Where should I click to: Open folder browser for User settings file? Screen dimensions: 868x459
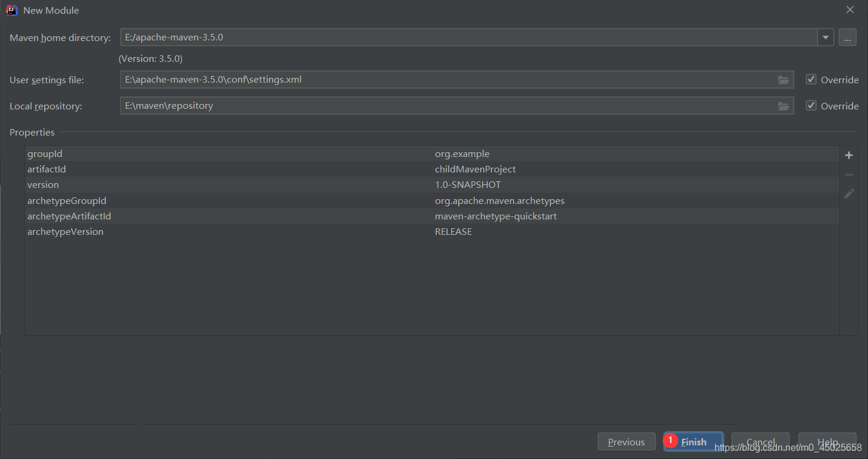(x=784, y=80)
